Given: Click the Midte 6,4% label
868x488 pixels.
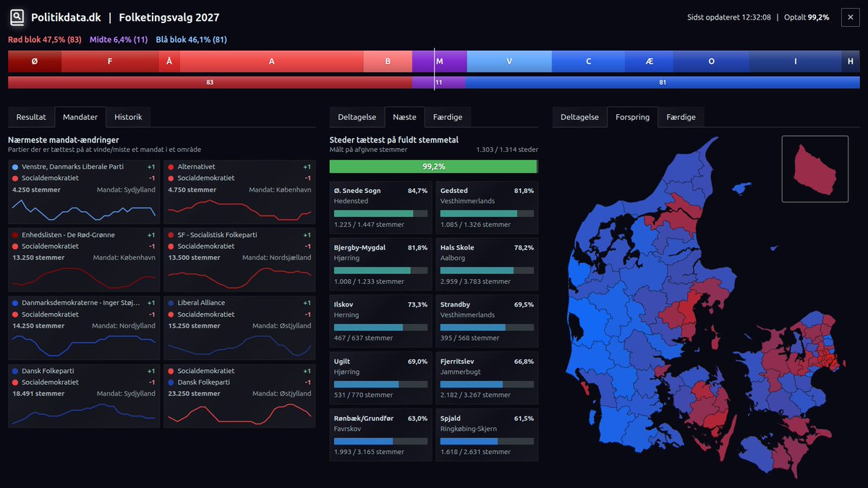Looking at the screenshot, I should (119, 40).
